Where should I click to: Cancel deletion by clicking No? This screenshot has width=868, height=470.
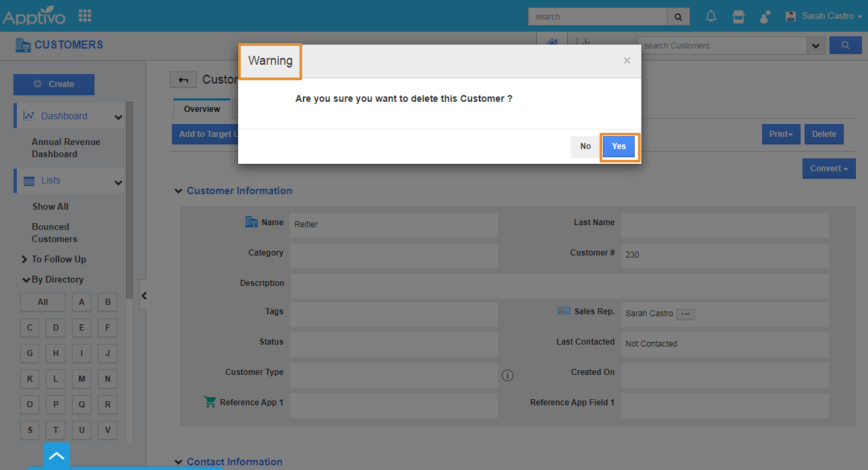[x=585, y=146]
